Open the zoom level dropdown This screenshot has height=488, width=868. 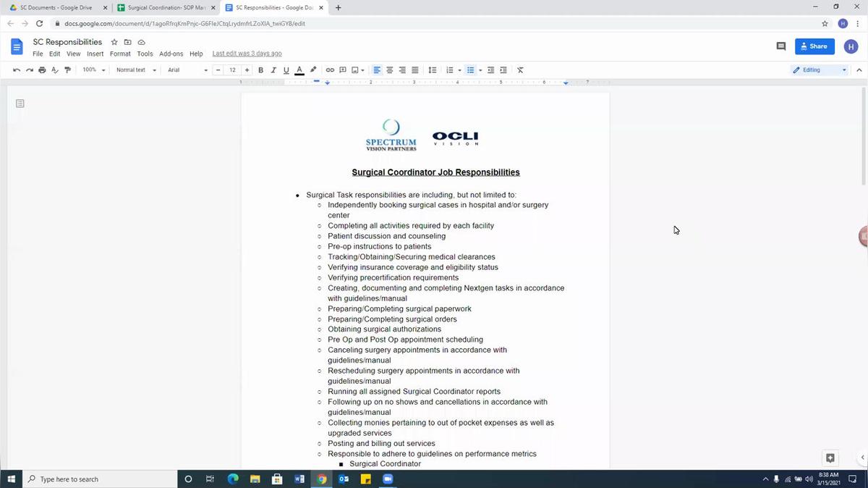(93, 70)
